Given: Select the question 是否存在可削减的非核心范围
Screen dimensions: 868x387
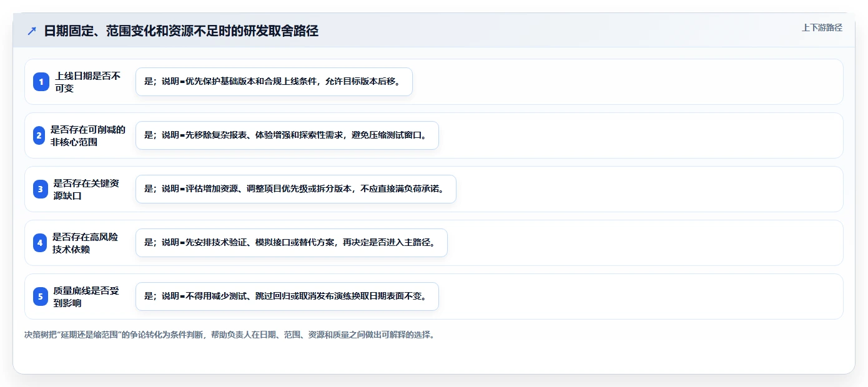Looking at the screenshot, I should point(88,135).
